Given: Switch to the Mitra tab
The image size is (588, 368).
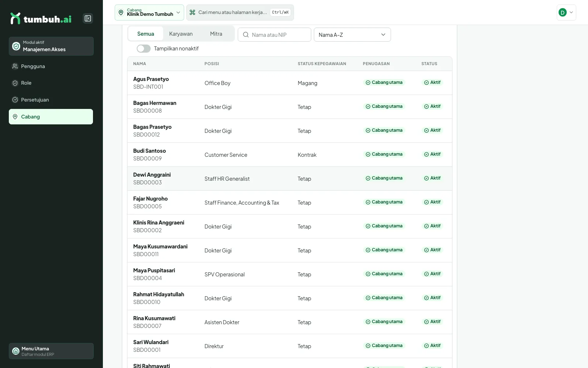Looking at the screenshot, I should [216, 34].
